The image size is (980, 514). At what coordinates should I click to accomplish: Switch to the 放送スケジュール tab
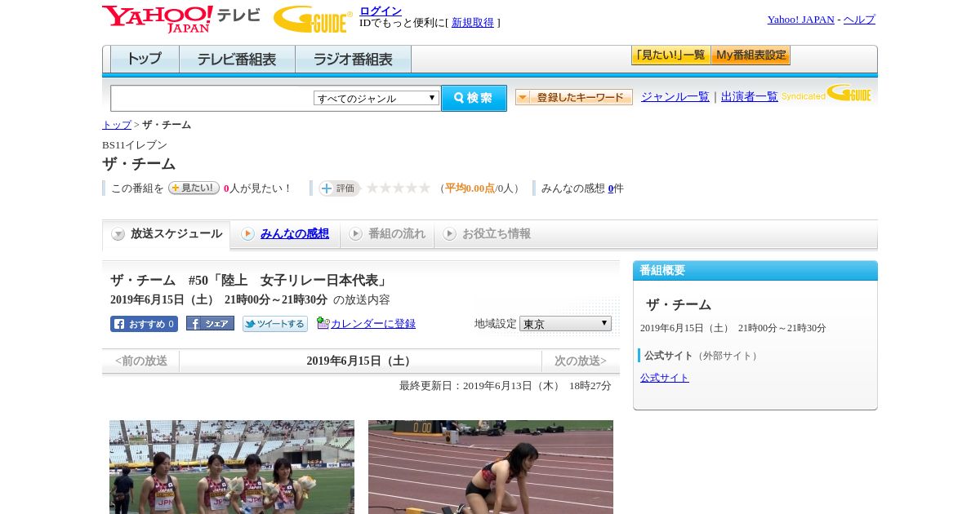click(x=167, y=234)
